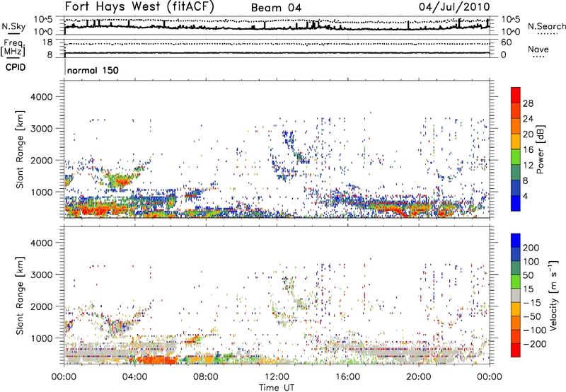Click the light green segment of Power colorbar
This screenshot has width=566, height=392.
click(x=516, y=157)
